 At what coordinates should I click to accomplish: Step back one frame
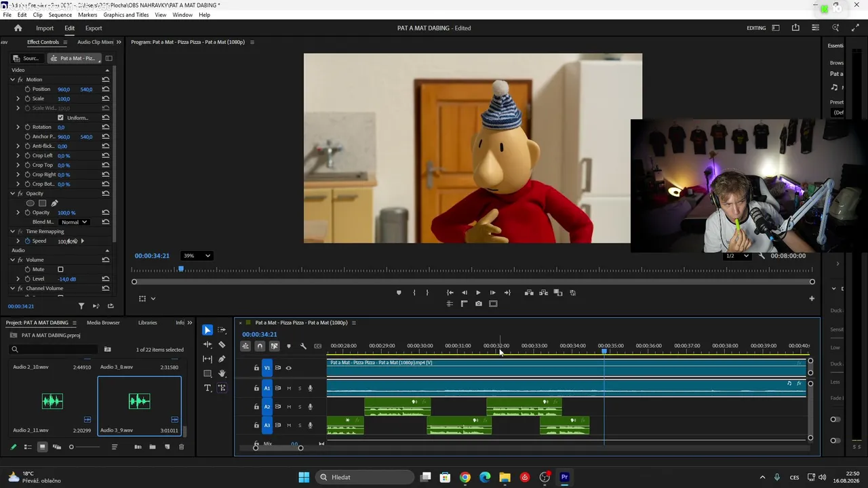tap(465, 293)
